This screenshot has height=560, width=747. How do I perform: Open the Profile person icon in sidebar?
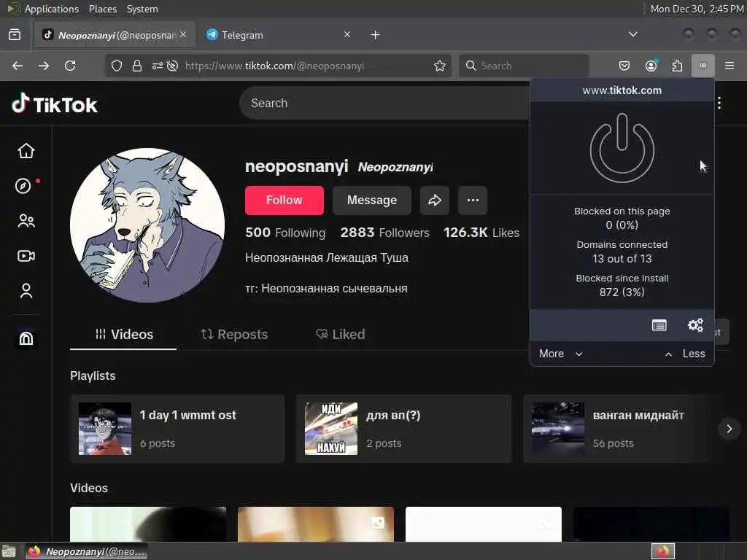point(26,291)
